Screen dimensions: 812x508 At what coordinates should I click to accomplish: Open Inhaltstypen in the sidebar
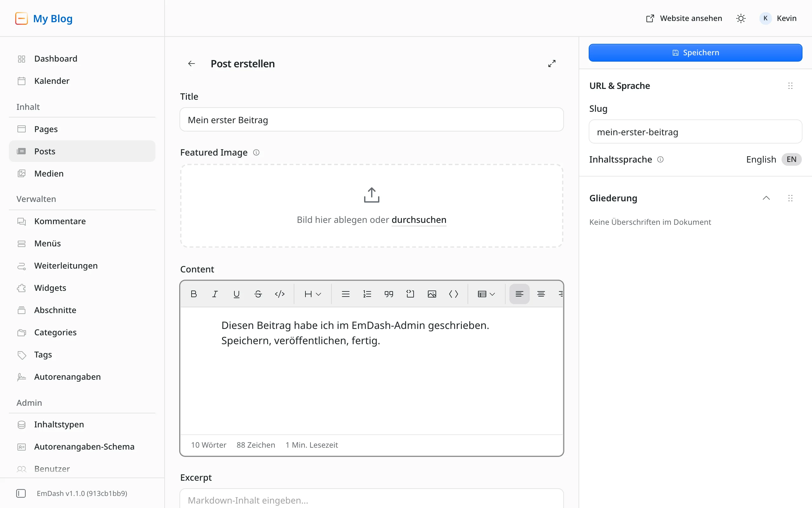click(82, 424)
